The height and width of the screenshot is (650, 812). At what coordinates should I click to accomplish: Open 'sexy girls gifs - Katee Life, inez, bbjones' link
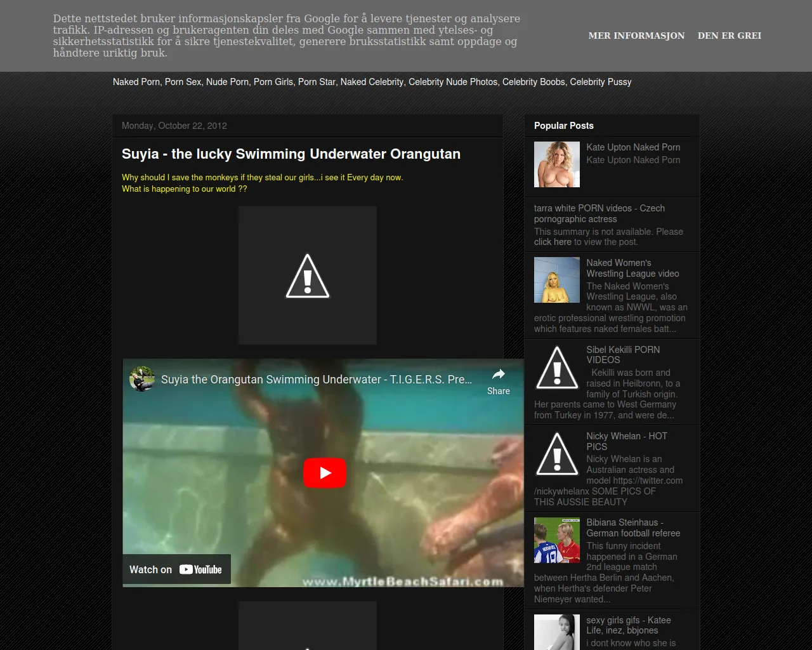[628, 625]
